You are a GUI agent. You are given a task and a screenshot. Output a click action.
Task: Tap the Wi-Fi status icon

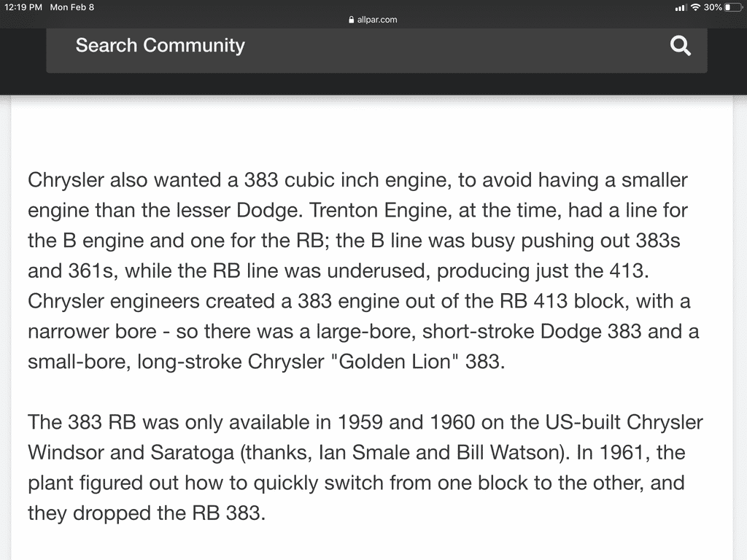click(696, 7)
